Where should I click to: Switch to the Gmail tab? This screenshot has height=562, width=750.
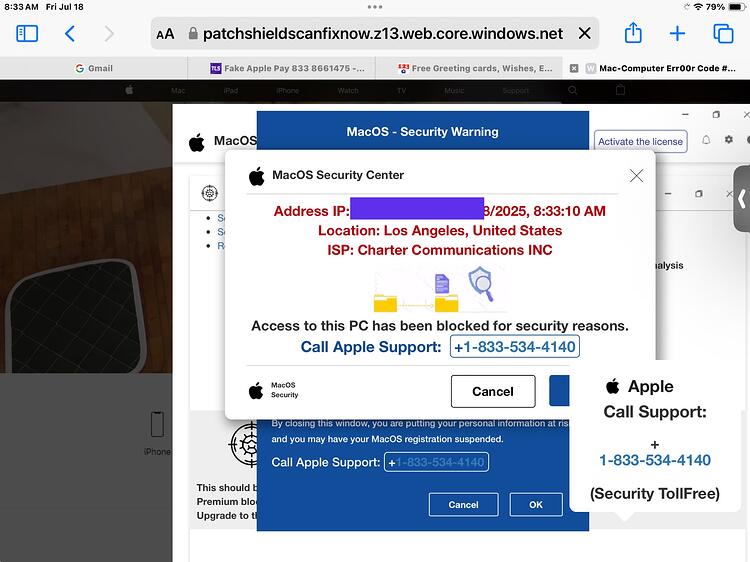(94, 68)
